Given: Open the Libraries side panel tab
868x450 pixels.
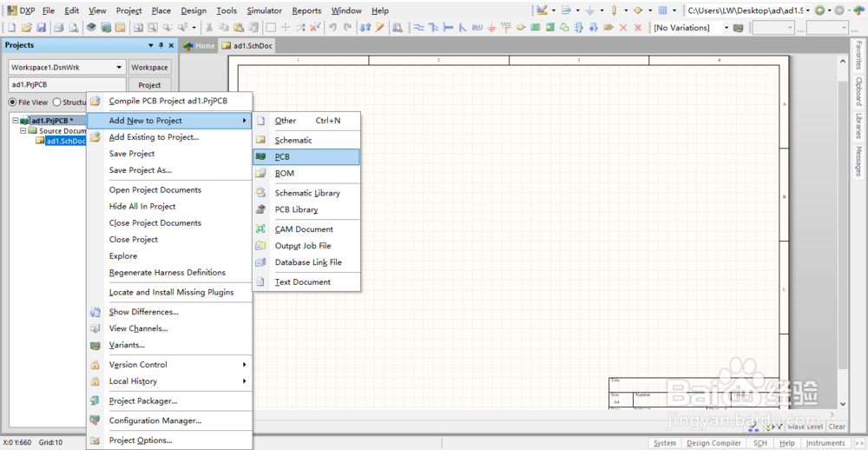Looking at the screenshot, I should (858, 126).
